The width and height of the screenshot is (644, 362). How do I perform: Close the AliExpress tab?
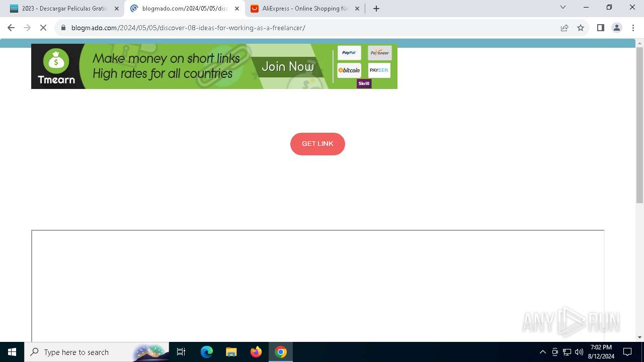pyautogui.click(x=357, y=9)
